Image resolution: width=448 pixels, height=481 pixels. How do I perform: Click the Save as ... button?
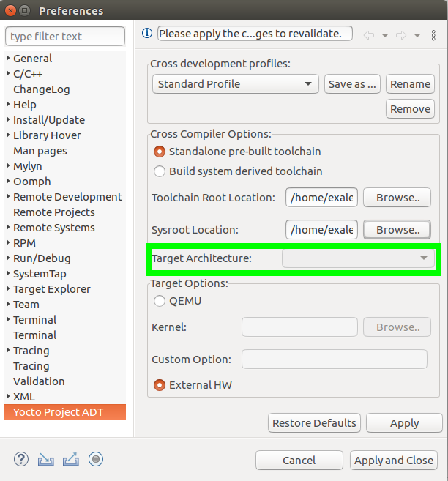(352, 84)
